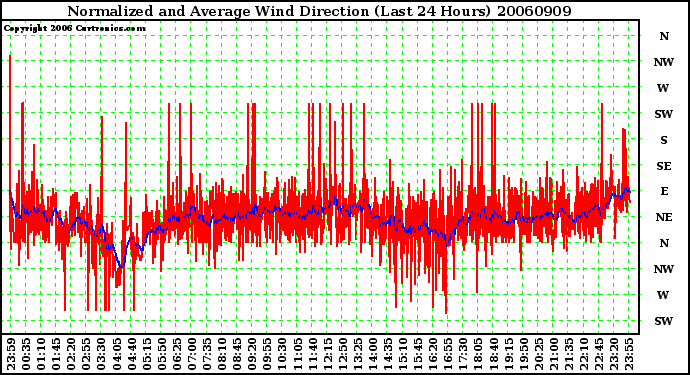Viewport: 690px width, 375px height.
Task: Select the 06:25 time label
Action: point(177,354)
